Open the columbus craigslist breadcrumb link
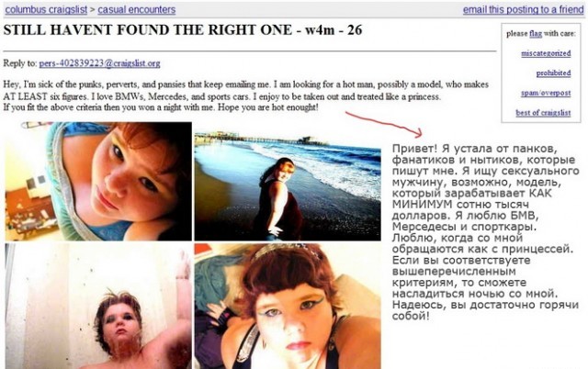 [46, 10]
